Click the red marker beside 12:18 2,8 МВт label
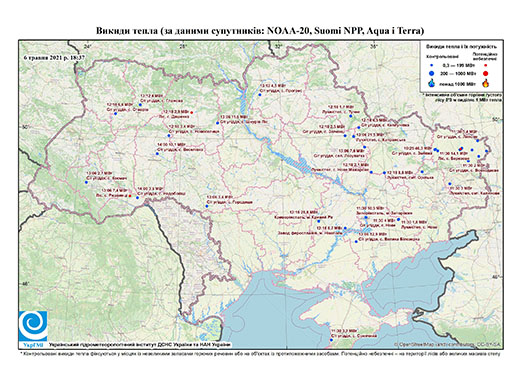The width and height of the screenshot is (520, 368). point(192,112)
